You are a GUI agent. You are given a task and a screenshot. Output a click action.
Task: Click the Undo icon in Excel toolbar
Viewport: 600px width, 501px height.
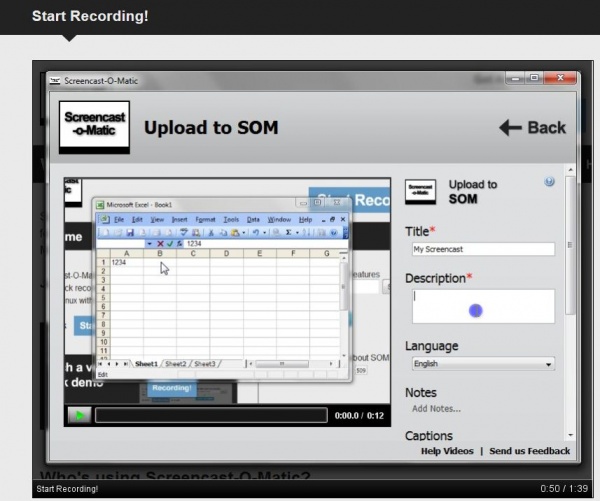256,232
